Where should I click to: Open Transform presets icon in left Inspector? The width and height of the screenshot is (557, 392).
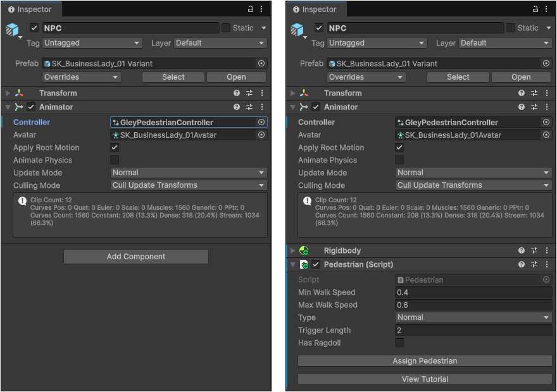[x=249, y=93]
